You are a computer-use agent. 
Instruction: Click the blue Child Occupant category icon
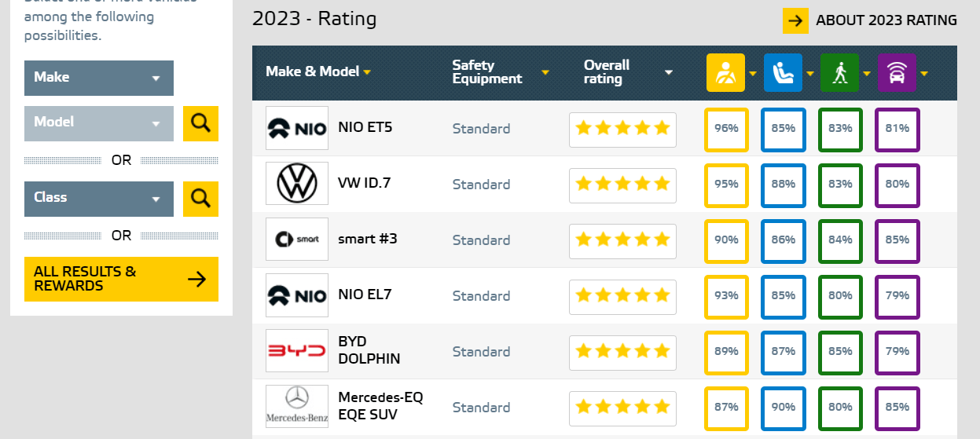(x=783, y=73)
